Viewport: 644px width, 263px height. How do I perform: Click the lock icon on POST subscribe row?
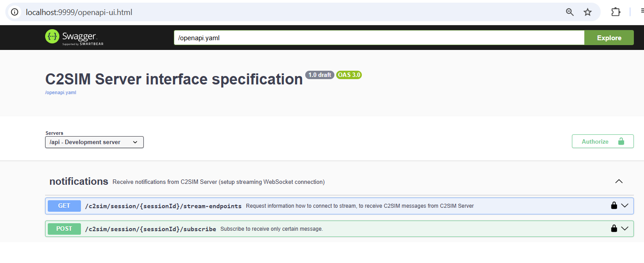[614, 229]
